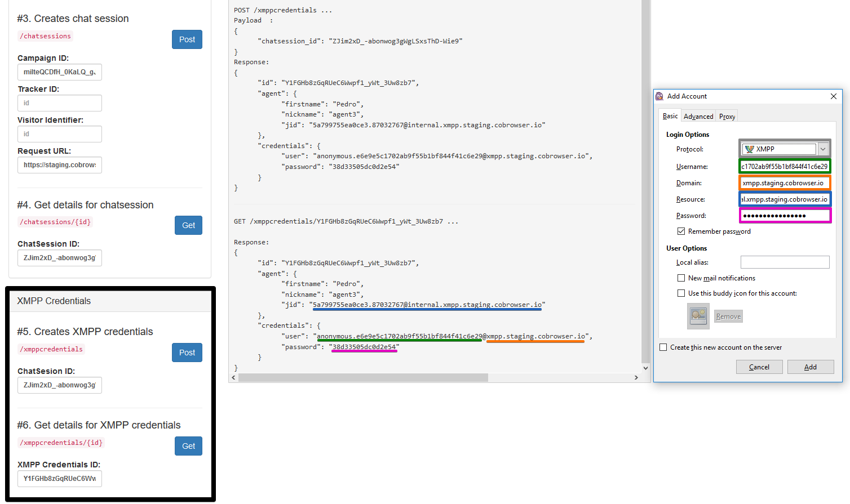This screenshot has height=504, width=850.
Task: Click Get for chatsession details in section #4
Action: click(188, 225)
